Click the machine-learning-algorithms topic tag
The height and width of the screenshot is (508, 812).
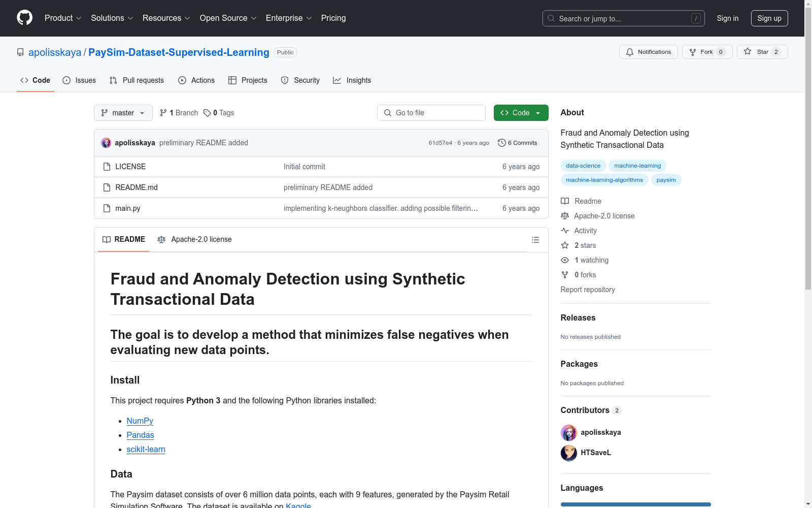tap(604, 180)
